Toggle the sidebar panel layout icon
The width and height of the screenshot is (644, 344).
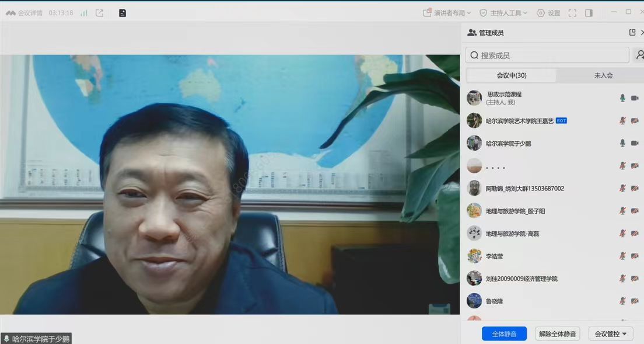click(589, 13)
